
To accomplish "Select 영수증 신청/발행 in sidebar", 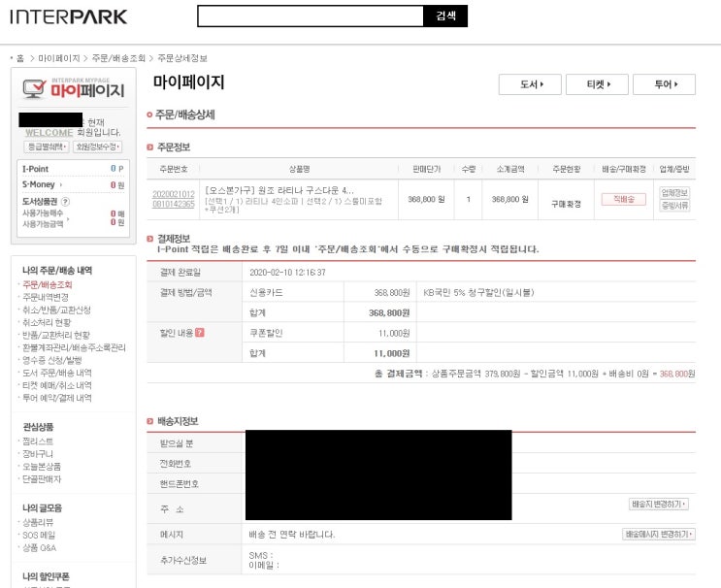I will [52, 360].
